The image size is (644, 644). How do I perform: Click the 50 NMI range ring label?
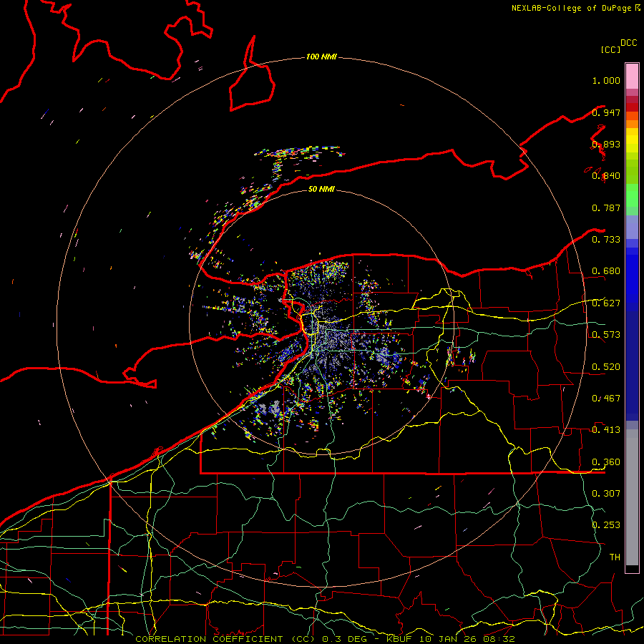(321, 189)
